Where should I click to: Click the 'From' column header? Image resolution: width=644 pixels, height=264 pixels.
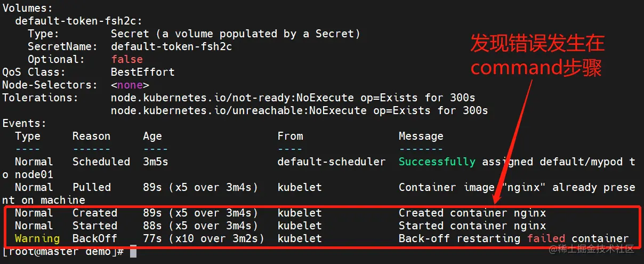[290, 136]
